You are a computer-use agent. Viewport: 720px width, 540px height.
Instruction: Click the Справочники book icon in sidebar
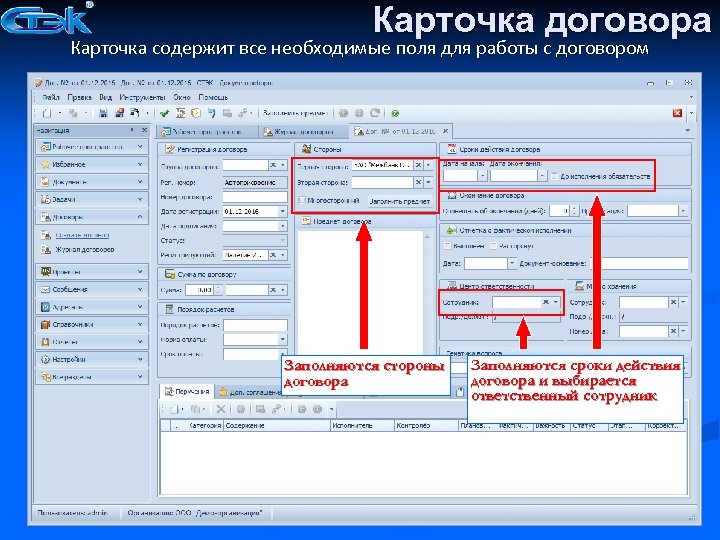(x=45, y=325)
